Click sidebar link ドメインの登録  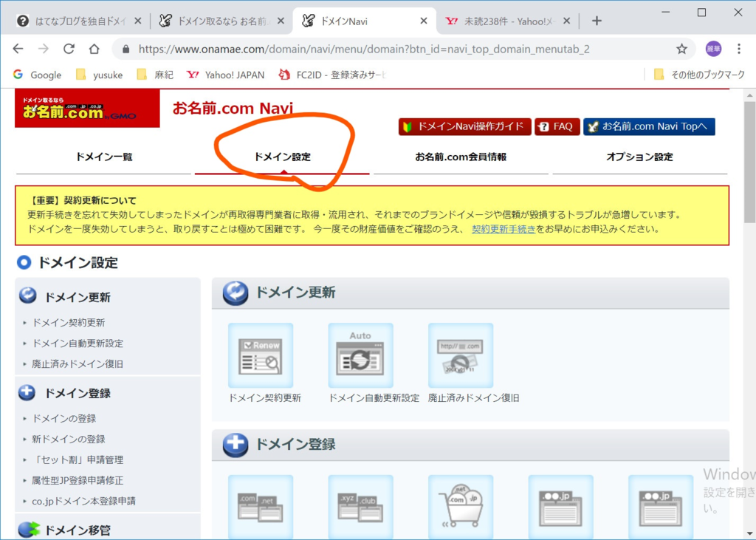click(x=63, y=418)
